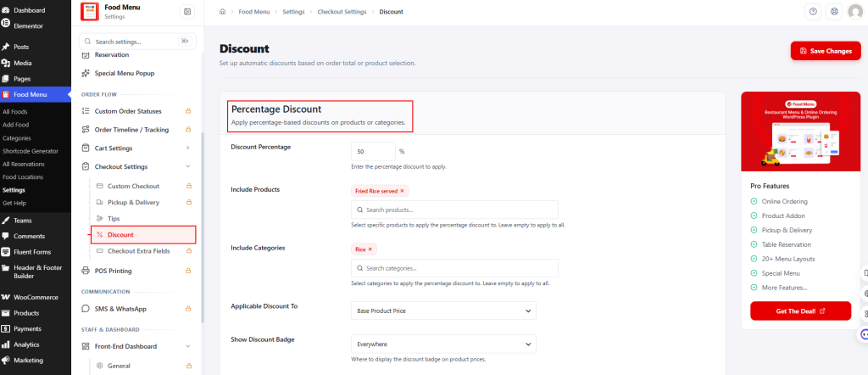This screenshot has height=375, width=868.
Task: Click the lock icon beside Custom Order Statuses
Action: [x=187, y=111]
